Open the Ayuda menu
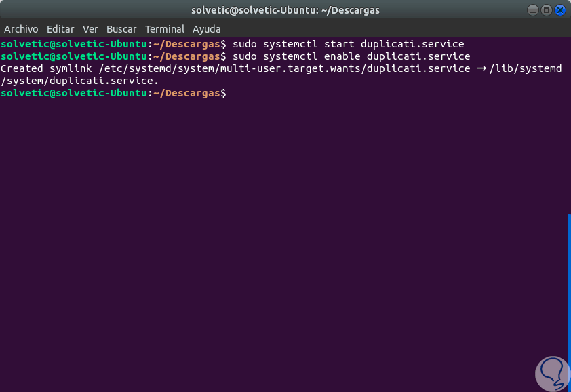 click(206, 29)
